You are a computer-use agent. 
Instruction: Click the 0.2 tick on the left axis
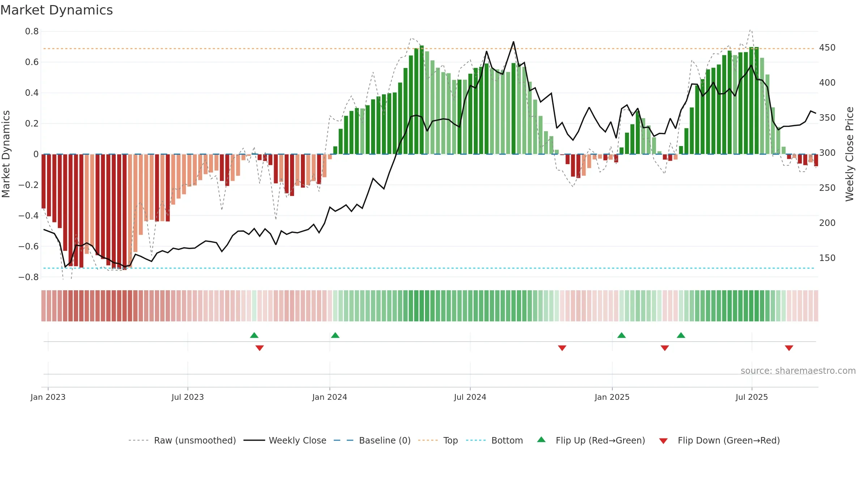tap(32, 124)
